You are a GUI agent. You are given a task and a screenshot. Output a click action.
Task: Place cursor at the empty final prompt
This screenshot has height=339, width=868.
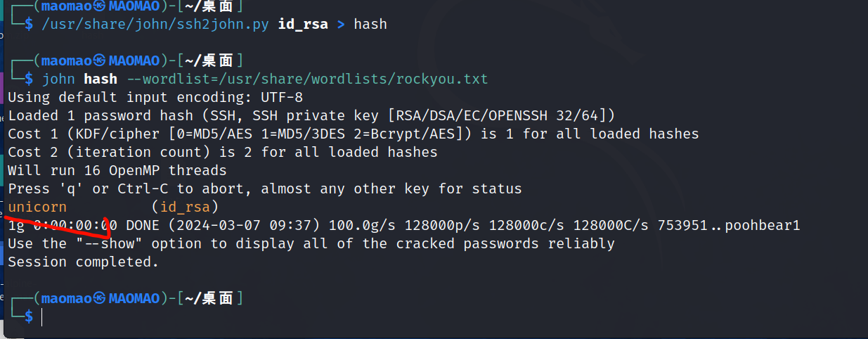[42, 317]
